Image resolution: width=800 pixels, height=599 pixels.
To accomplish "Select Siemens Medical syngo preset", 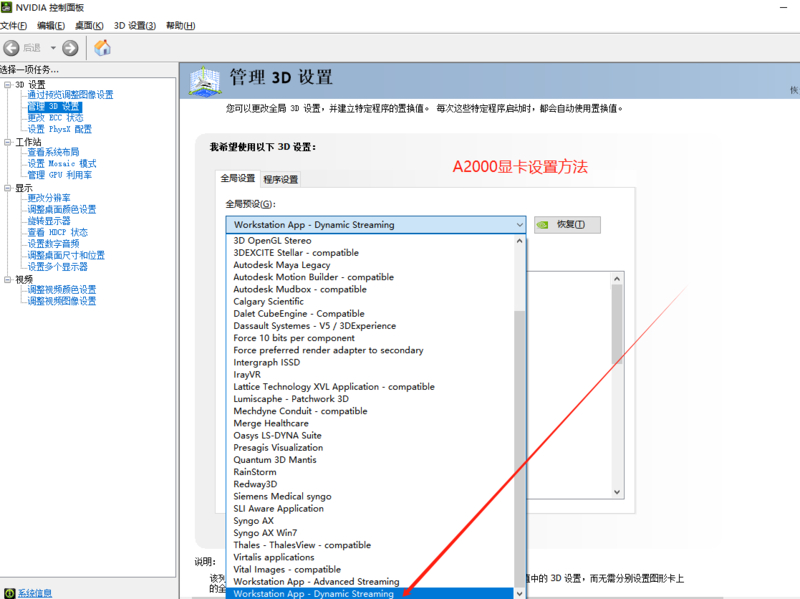I will [x=370, y=496].
